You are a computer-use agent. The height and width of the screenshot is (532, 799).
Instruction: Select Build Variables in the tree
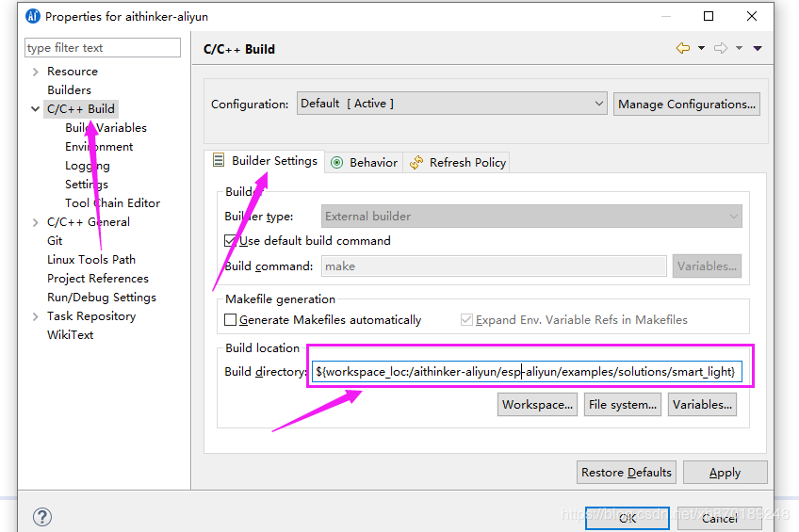[106, 128]
